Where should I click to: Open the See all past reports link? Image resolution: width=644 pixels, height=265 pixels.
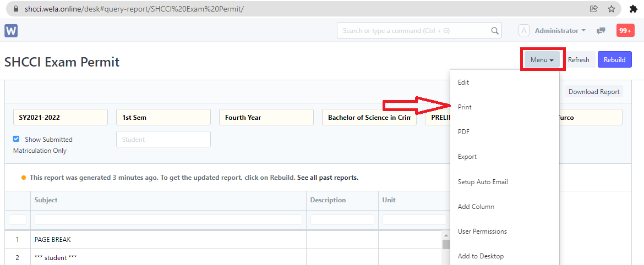click(328, 178)
